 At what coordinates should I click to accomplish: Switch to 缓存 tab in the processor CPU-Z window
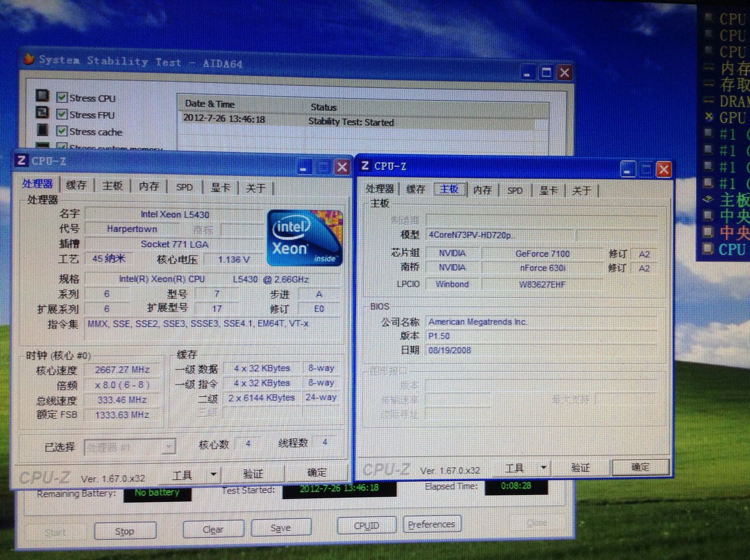click(x=76, y=185)
